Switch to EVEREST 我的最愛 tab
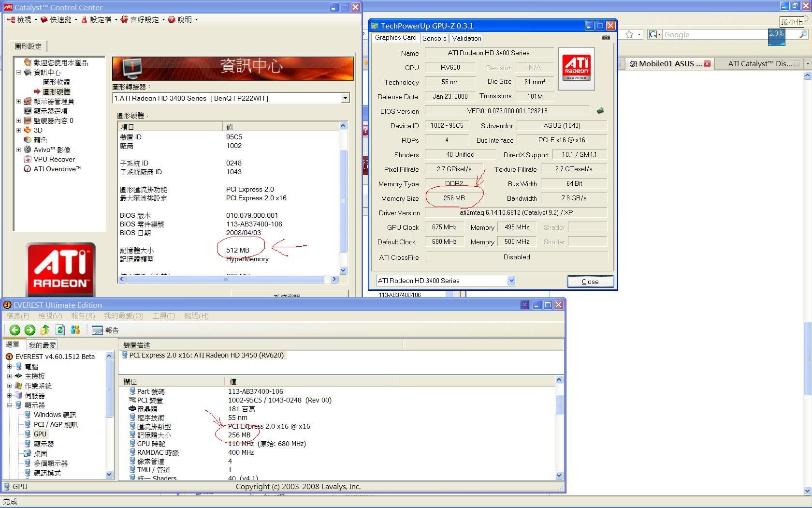The width and height of the screenshot is (812, 508). tap(43, 345)
